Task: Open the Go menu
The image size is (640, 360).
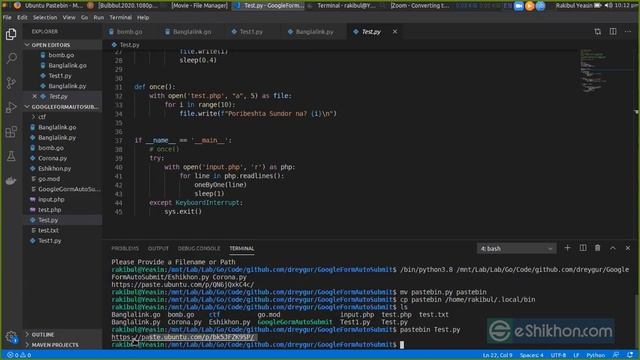Action: point(84,18)
